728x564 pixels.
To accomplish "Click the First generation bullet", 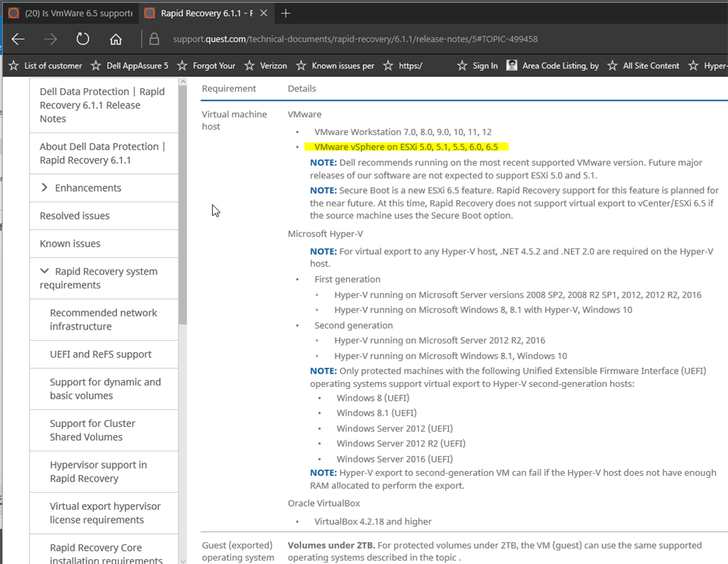I will pyautogui.click(x=347, y=279).
